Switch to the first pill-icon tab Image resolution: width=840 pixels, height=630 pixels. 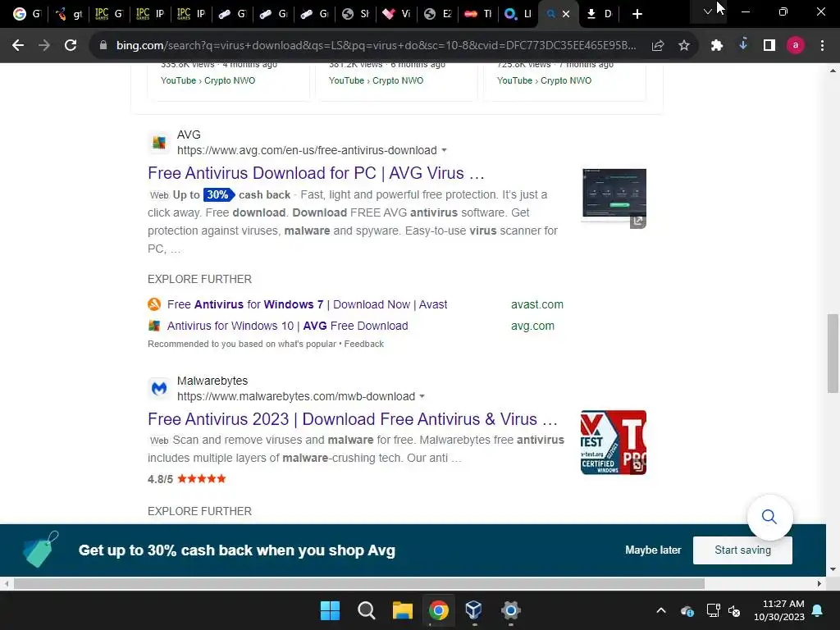click(x=232, y=14)
